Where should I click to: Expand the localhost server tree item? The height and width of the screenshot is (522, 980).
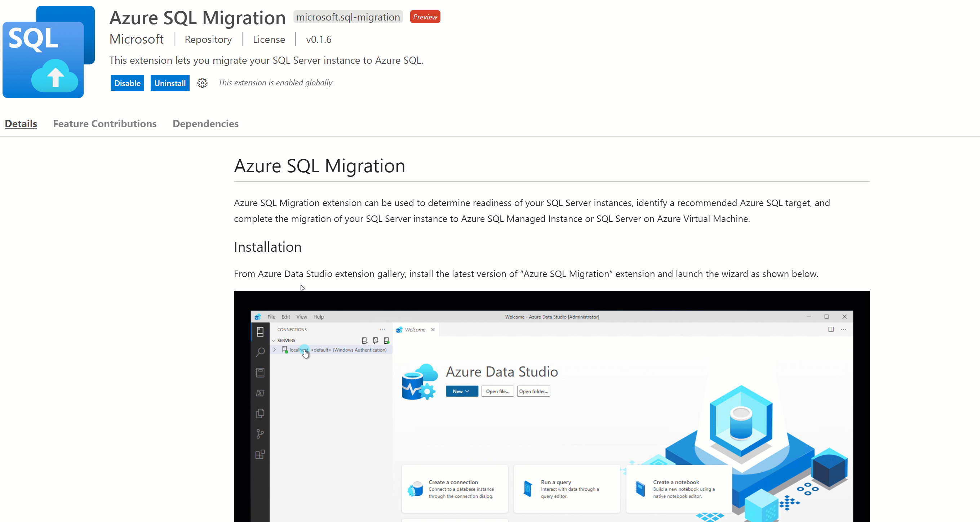pyautogui.click(x=275, y=350)
